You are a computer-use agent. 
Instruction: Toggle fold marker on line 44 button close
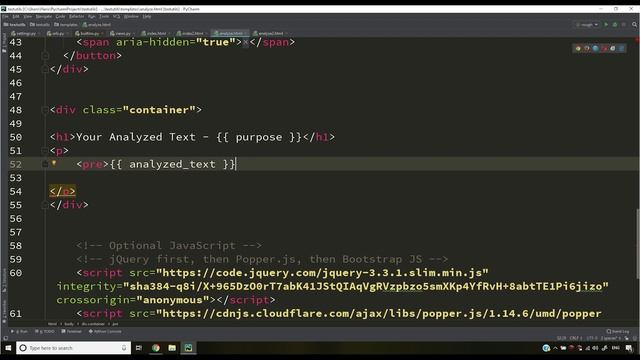45,56
